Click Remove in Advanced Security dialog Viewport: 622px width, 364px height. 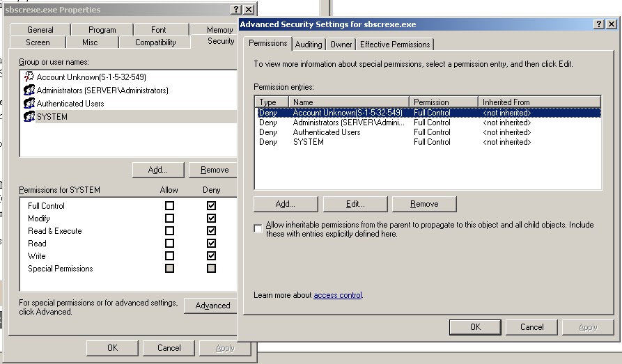424,204
